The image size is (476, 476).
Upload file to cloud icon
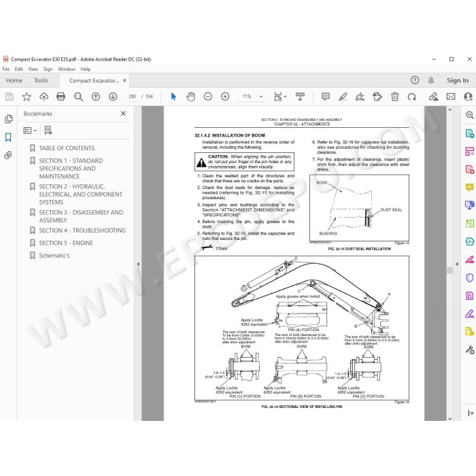44,97
